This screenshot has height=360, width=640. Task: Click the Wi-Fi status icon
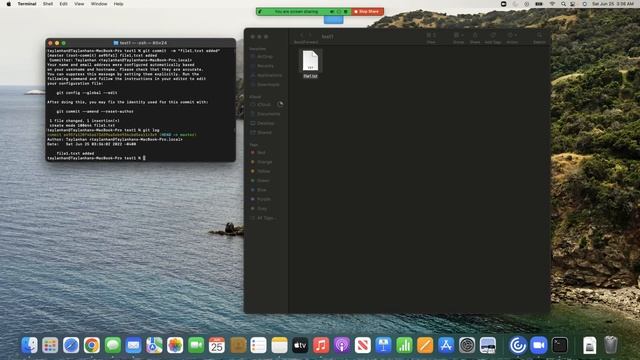pyautogui.click(x=552, y=4)
